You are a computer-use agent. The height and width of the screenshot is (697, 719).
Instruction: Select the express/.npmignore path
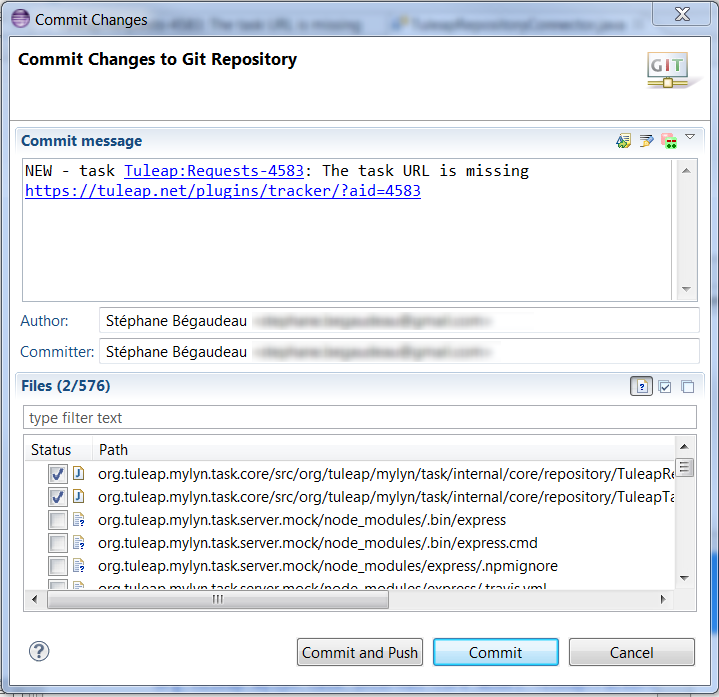pyautogui.click(x=328, y=566)
